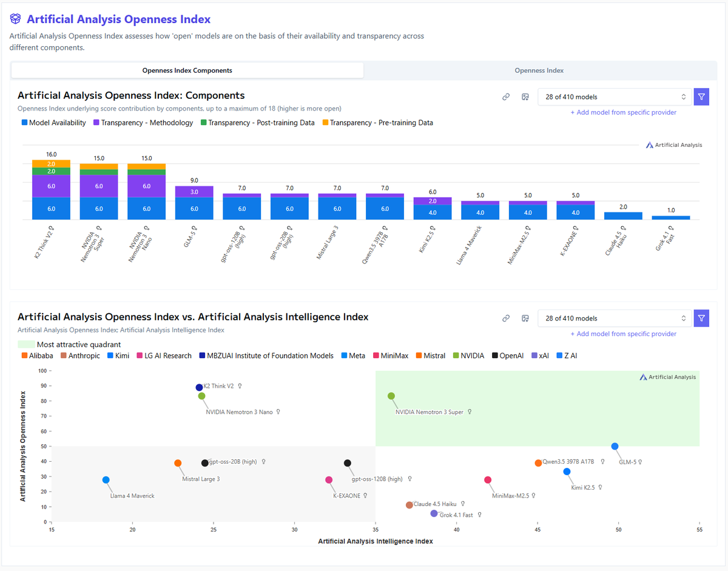728x571 pixels.
Task: Toggle Transparency - Methodology legend series
Action: (x=143, y=123)
